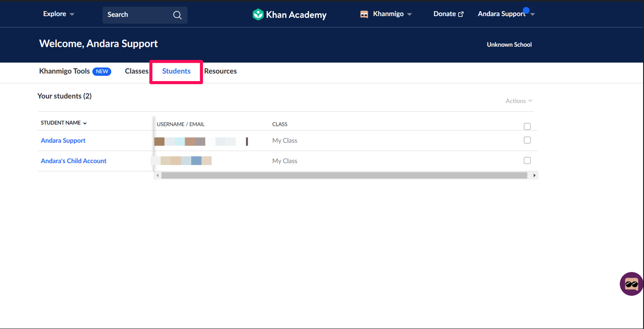Click the search magnifier icon
Screen dimensions: 644x329
(177, 15)
